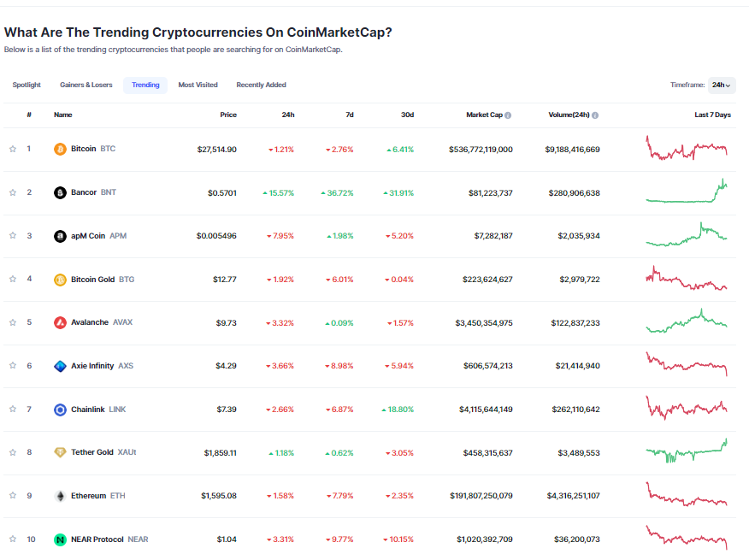Click Bitcoin's 7-day price chart
Image resolution: width=749 pixels, height=560 pixels.
pyautogui.click(x=687, y=148)
